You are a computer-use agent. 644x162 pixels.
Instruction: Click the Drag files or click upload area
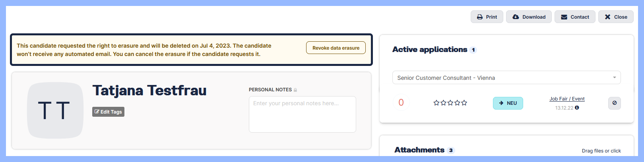point(601,151)
